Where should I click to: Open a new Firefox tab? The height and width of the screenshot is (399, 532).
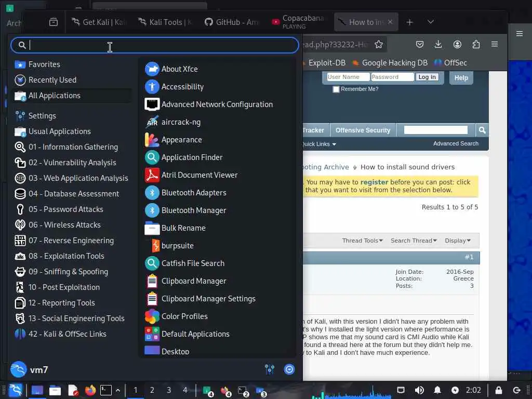click(x=409, y=22)
